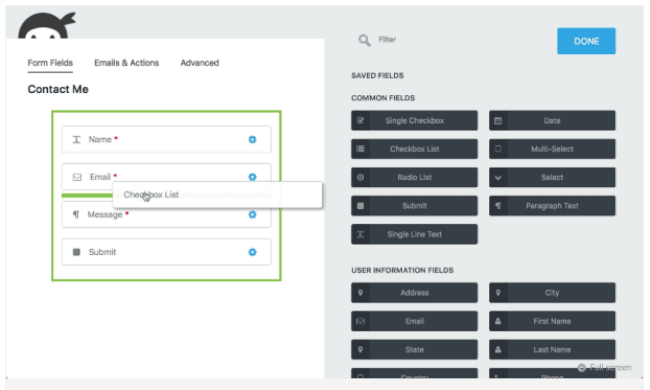Click the Contact Me form title
The image size is (650, 390).
pos(58,89)
